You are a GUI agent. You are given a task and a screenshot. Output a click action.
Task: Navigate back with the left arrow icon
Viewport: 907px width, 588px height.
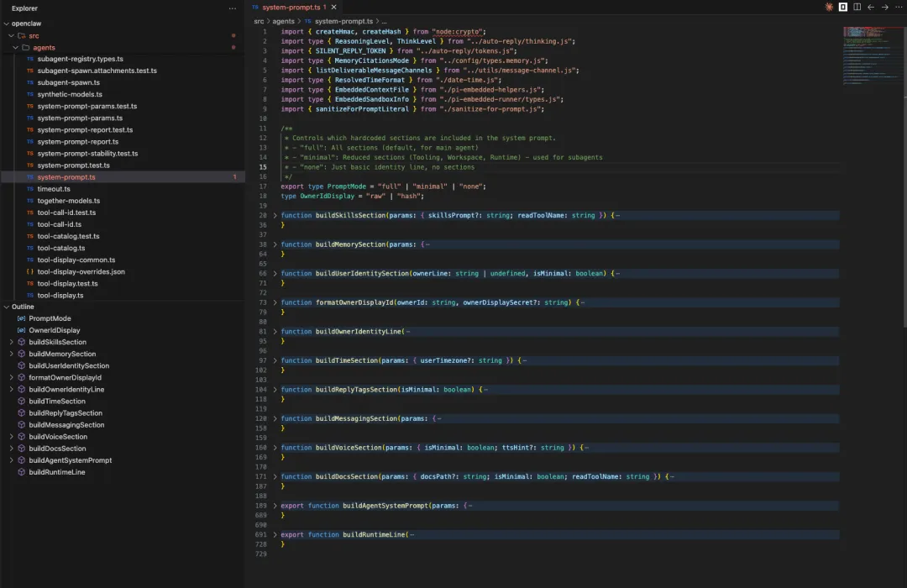(871, 7)
